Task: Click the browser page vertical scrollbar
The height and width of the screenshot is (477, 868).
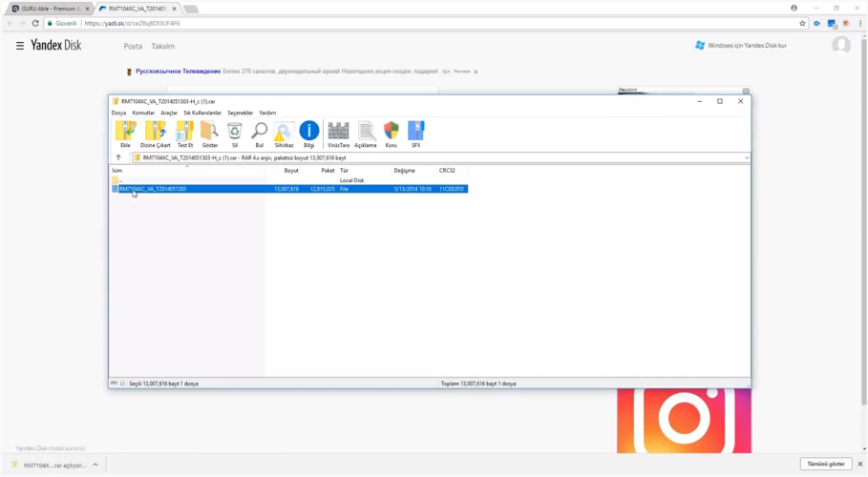Action: pyautogui.click(x=864, y=221)
